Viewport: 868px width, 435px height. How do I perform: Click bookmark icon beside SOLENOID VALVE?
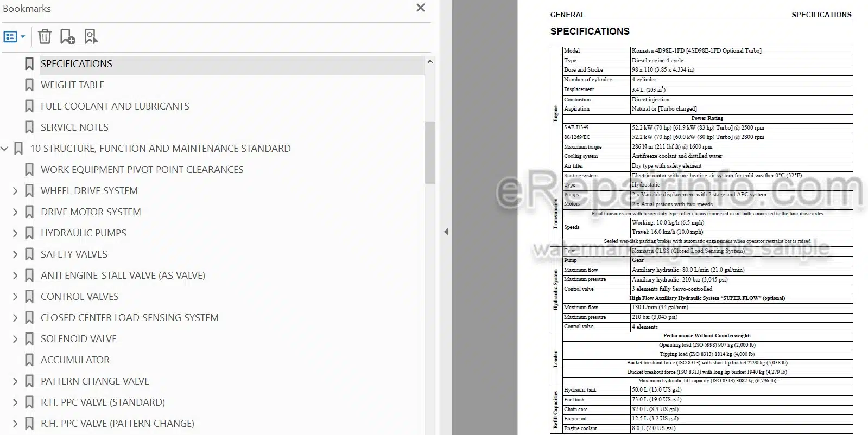pos(29,339)
